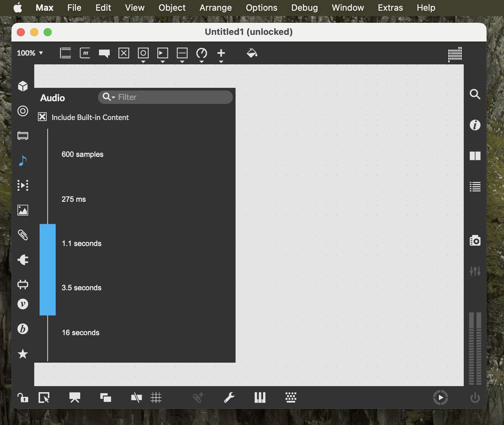Screen dimensions: 504x425
Task: Open the Audio browser note icon
Action: pyautogui.click(x=22, y=161)
